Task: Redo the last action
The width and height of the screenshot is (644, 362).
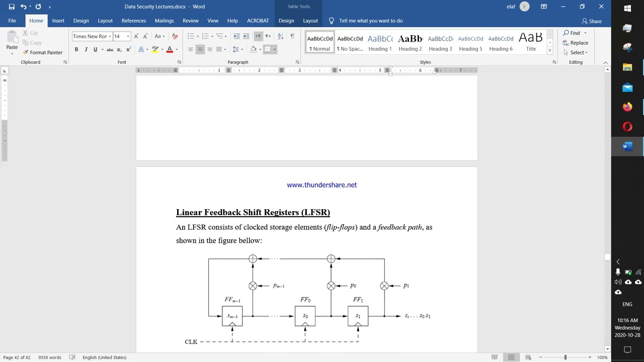Action: pyautogui.click(x=38, y=7)
